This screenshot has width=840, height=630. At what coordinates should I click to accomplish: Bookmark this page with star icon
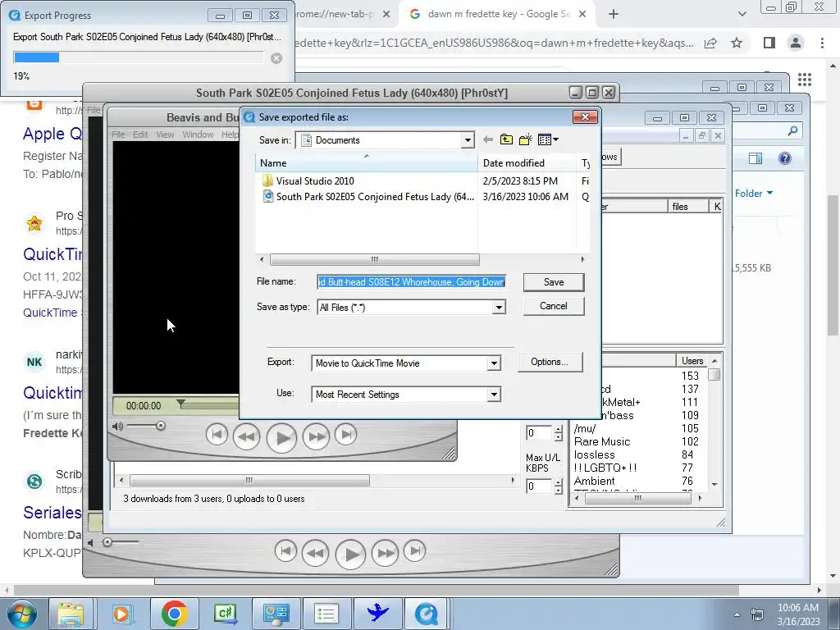pyautogui.click(x=737, y=43)
